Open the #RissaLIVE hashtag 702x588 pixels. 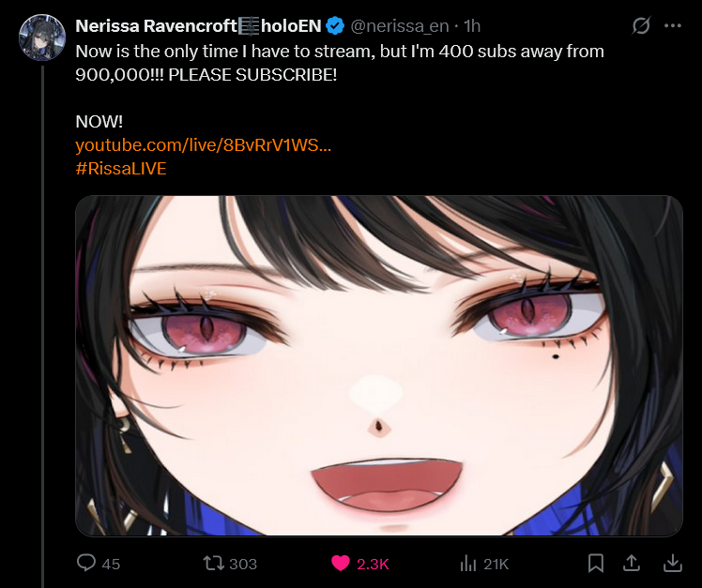point(121,169)
